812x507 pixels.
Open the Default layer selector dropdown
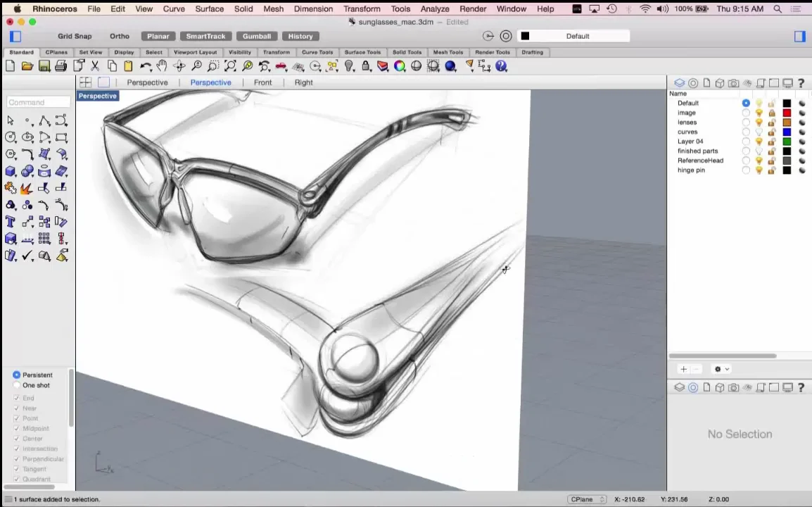click(573, 37)
